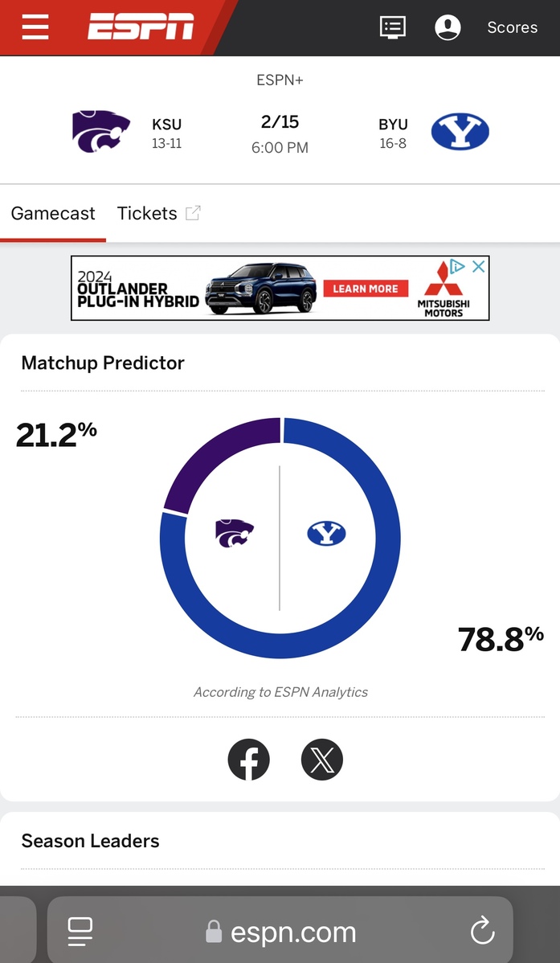Share the matchup via the Facebook icon
This screenshot has width=560, height=963.
coord(249,759)
